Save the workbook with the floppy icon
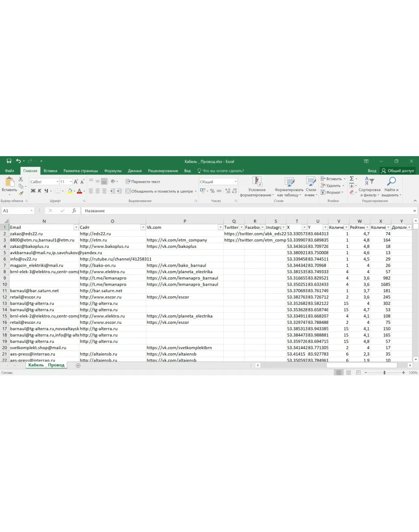419x532 pixels. tap(9, 161)
